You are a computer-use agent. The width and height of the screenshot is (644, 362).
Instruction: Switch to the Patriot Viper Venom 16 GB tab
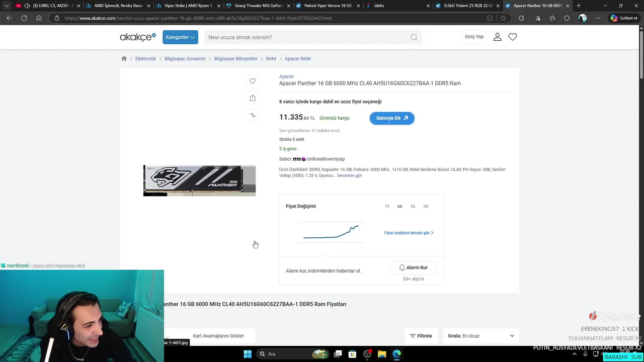tap(328, 6)
